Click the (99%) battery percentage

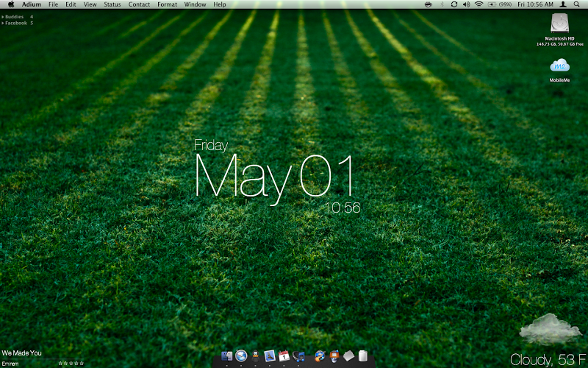(x=505, y=4)
